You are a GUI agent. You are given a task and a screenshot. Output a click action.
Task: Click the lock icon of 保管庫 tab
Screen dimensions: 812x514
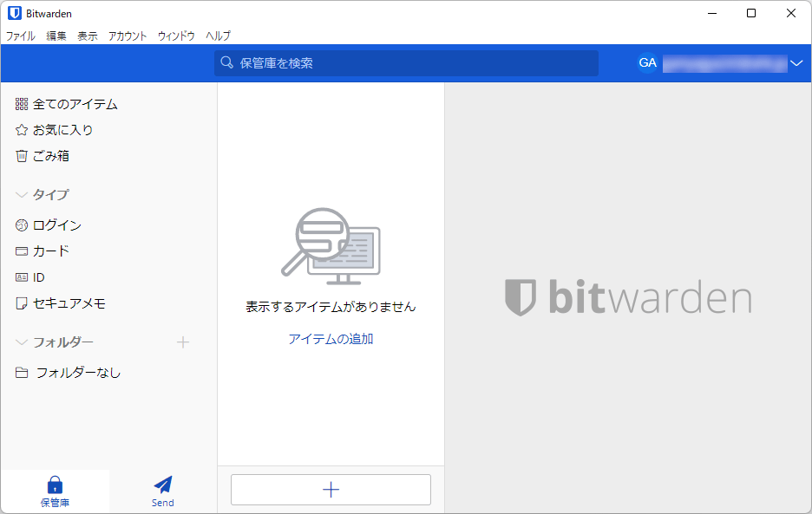(55, 485)
